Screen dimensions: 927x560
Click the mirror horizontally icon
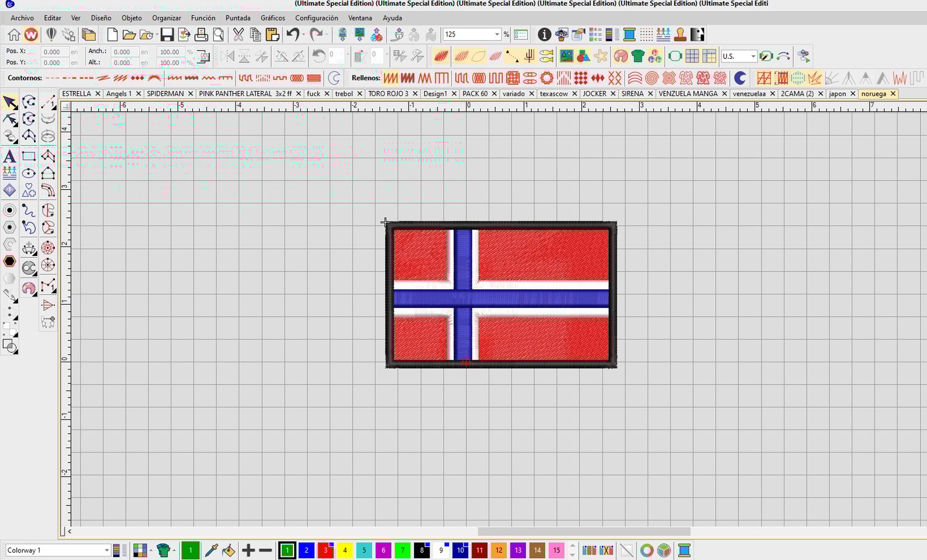coord(227,57)
